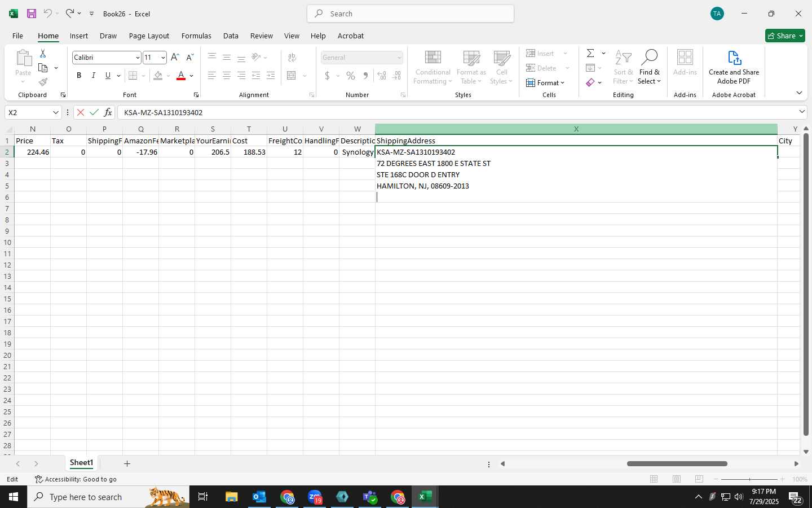
Task: Toggle italic formatting
Action: [x=94, y=76]
